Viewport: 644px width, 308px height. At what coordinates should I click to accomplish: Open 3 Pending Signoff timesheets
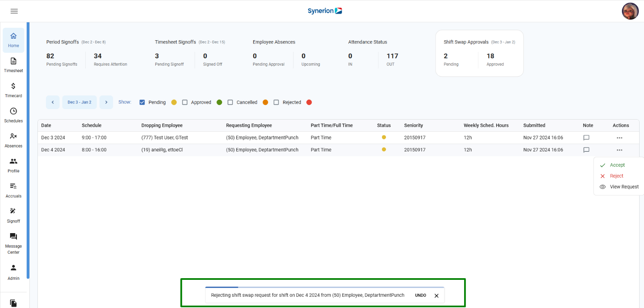(169, 59)
